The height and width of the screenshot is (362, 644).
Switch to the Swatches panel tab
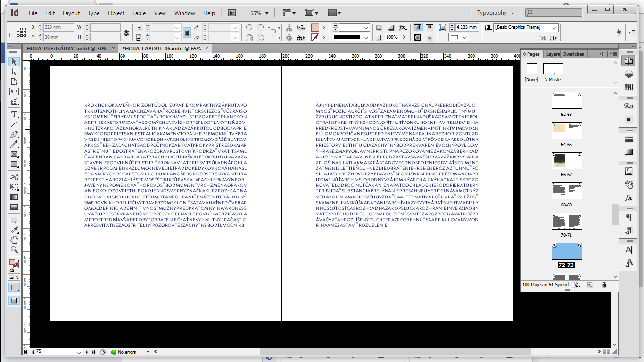573,54
